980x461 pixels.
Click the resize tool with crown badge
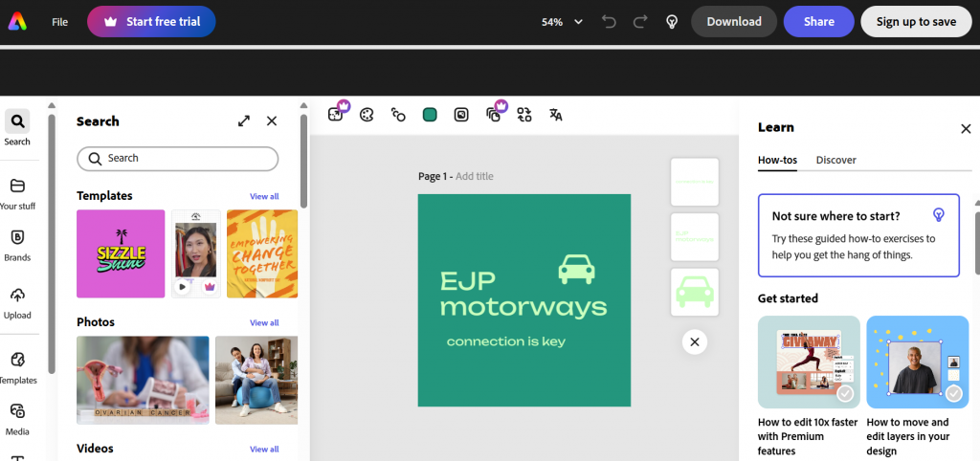[x=336, y=114]
